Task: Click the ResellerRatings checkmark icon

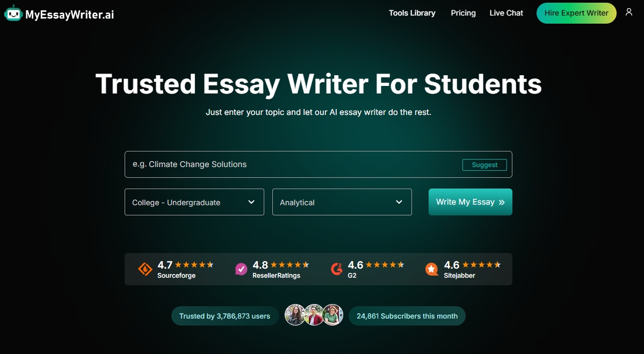Action: click(242, 269)
